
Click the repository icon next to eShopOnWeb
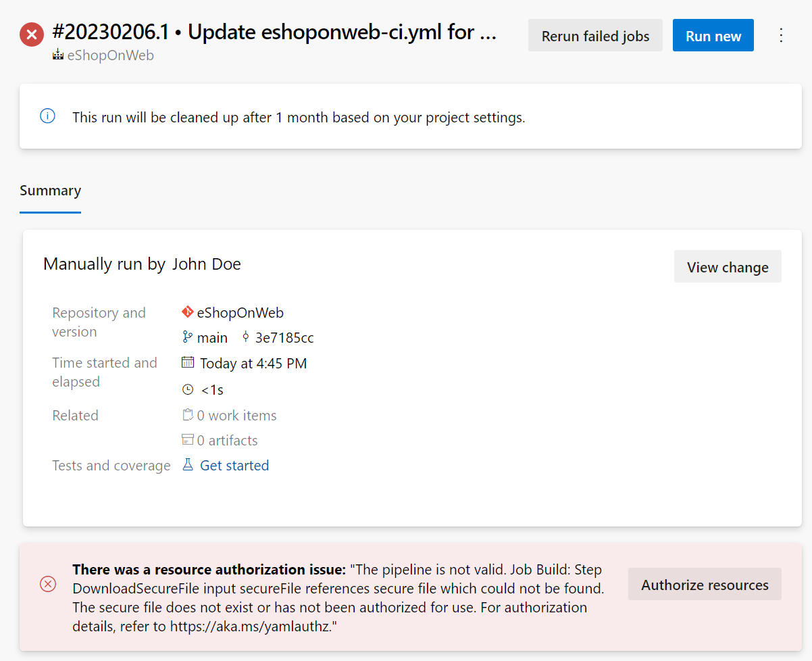188,312
